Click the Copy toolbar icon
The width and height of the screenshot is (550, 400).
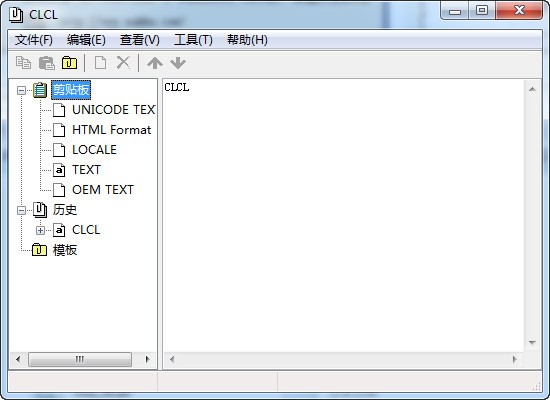pos(24,63)
